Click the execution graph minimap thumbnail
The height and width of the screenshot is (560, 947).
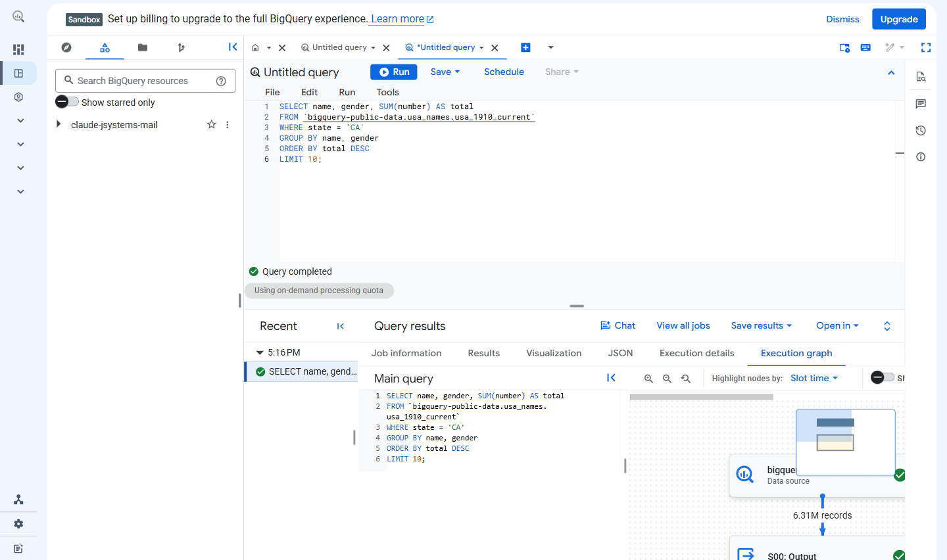coord(846,442)
